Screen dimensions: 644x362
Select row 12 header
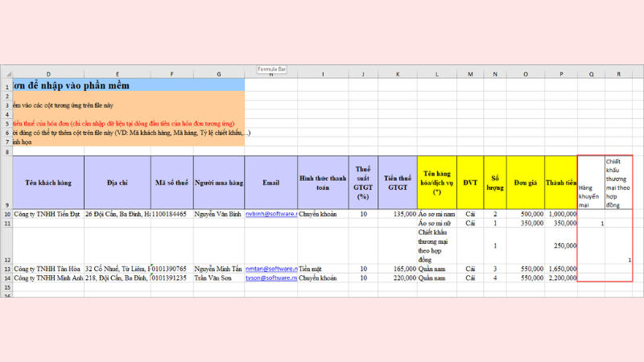[x=7, y=246]
